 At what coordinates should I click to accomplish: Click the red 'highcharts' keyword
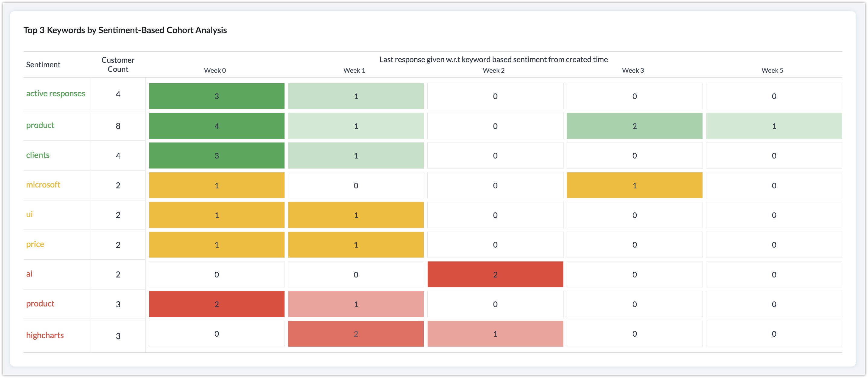[45, 335]
